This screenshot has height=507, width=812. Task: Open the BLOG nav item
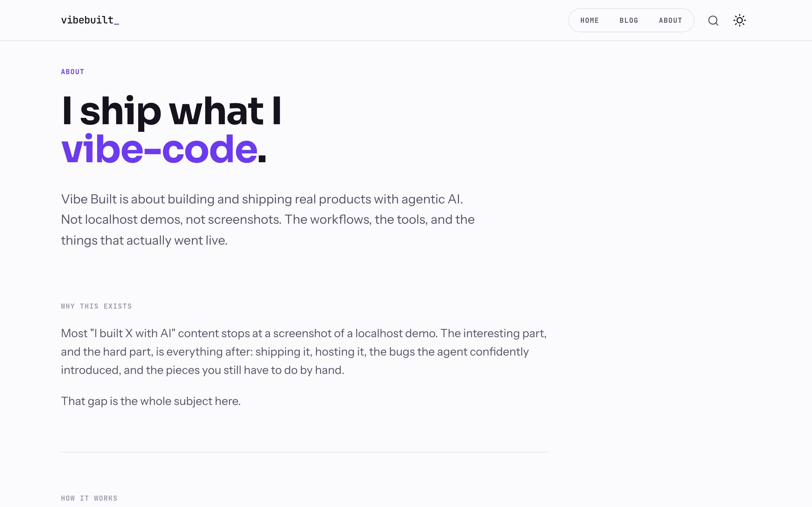629,21
